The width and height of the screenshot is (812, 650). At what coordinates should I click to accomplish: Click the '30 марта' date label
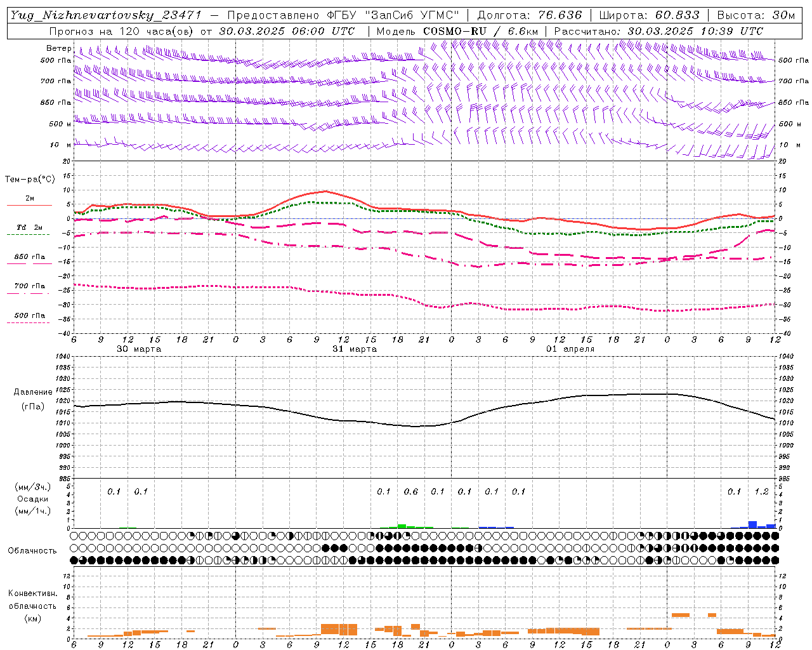[139, 349]
